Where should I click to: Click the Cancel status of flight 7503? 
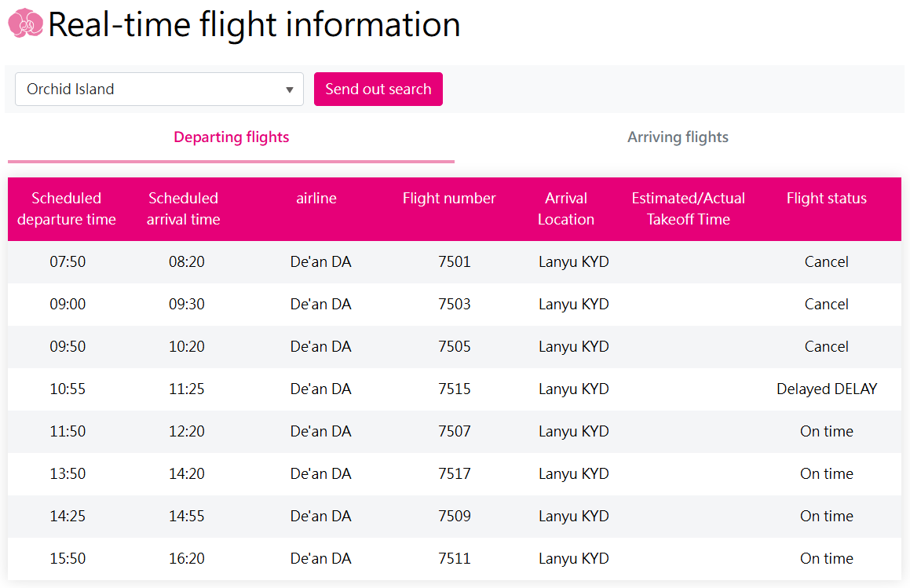click(826, 304)
